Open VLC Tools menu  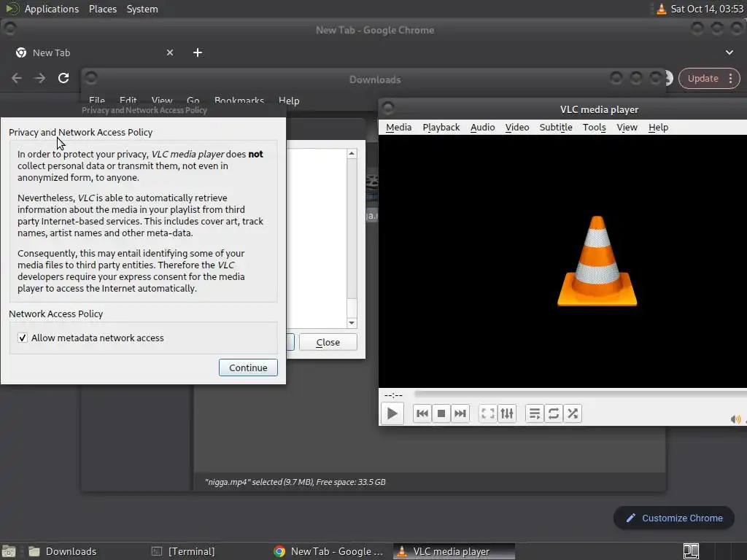pos(594,127)
